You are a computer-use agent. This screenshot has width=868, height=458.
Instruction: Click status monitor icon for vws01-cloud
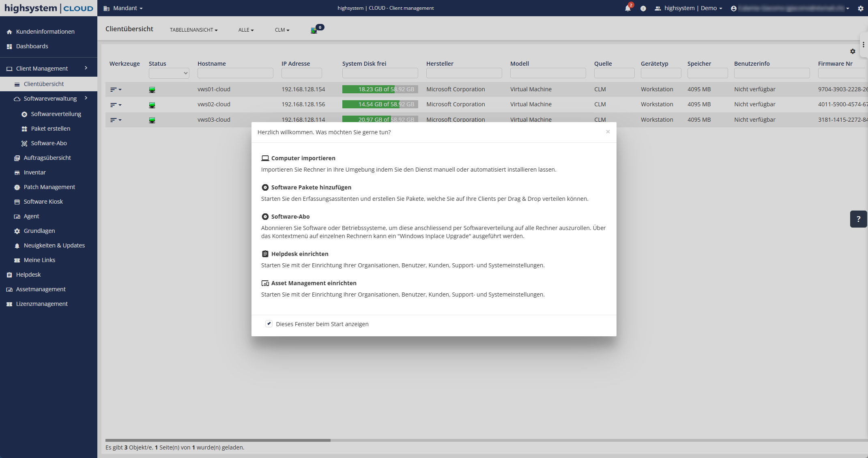[152, 90]
